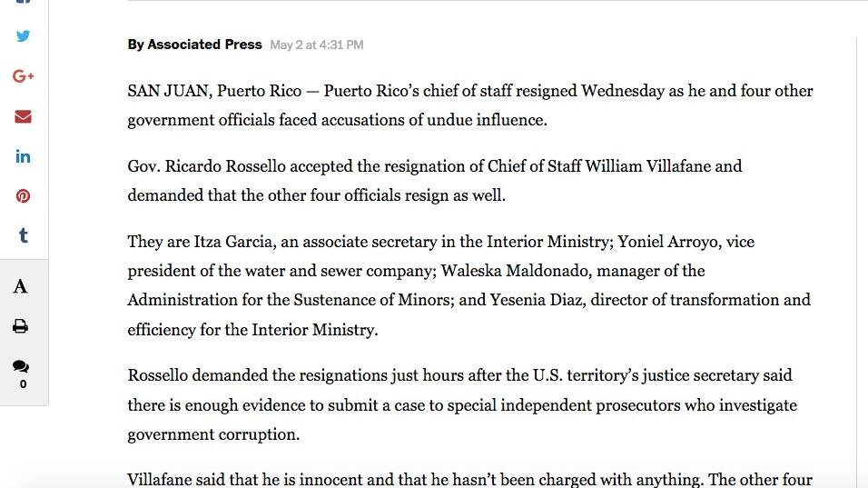Viewport: 868px width, 488px height.
Task: Click the paragraph beginning Gov. Ricardo Rossello
Action: click(434, 181)
